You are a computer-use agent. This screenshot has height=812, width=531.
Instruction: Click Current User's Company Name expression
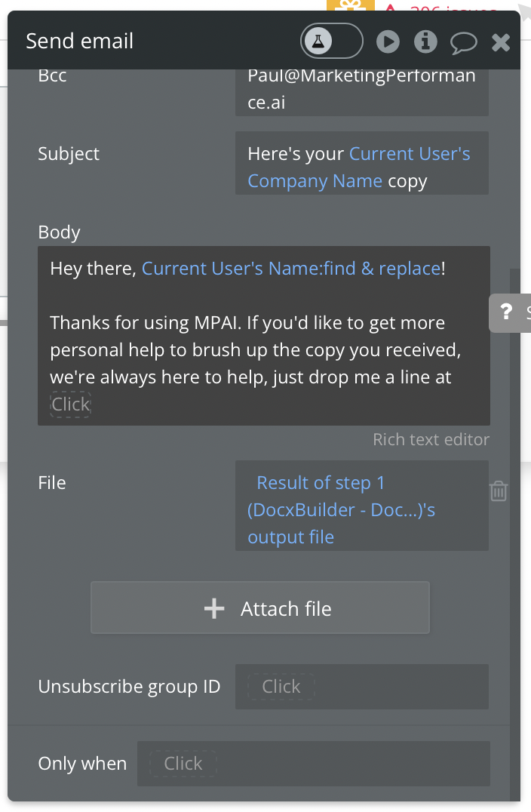(359, 168)
